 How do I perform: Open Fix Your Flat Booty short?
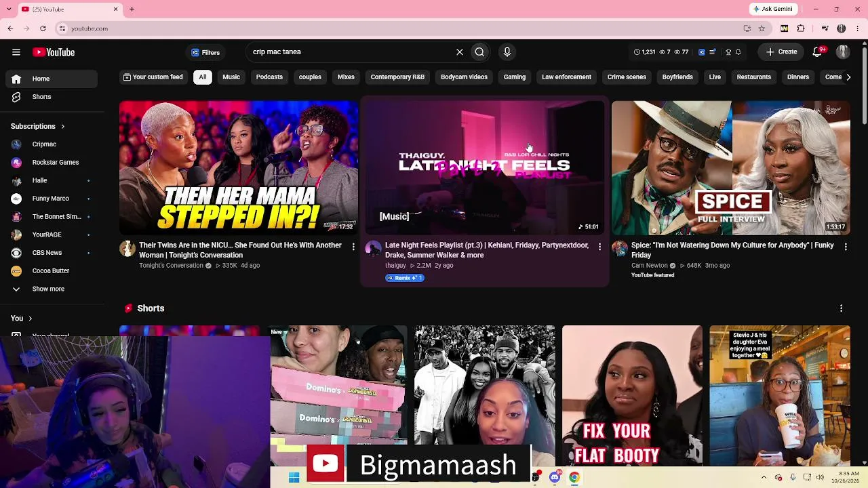(x=632, y=395)
